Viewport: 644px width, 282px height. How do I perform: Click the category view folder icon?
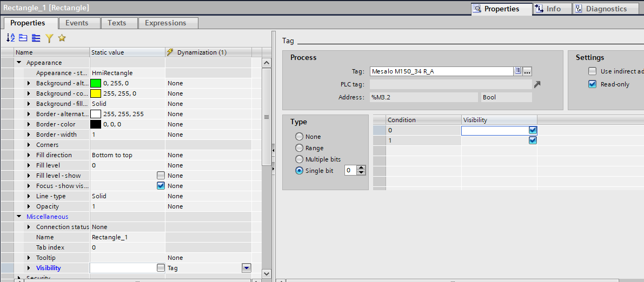(x=23, y=38)
